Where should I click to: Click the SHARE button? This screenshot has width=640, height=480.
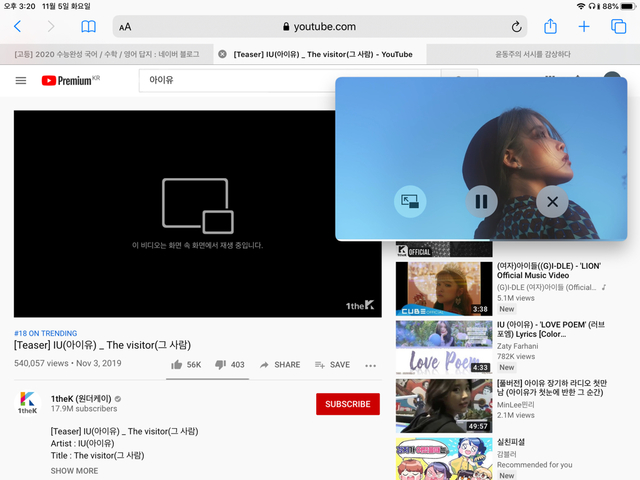pyautogui.click(x=280, y=365)
